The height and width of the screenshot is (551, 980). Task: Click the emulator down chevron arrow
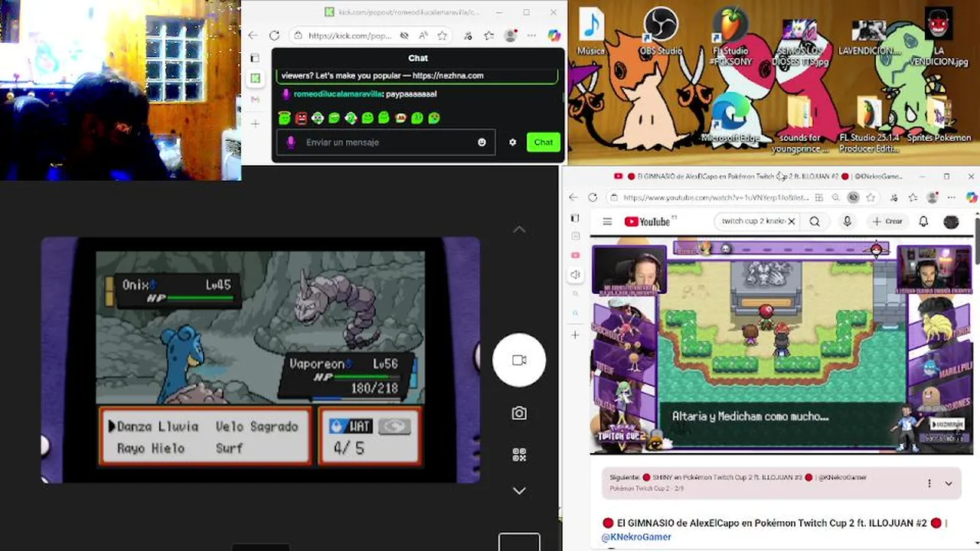tap(519, 491)
